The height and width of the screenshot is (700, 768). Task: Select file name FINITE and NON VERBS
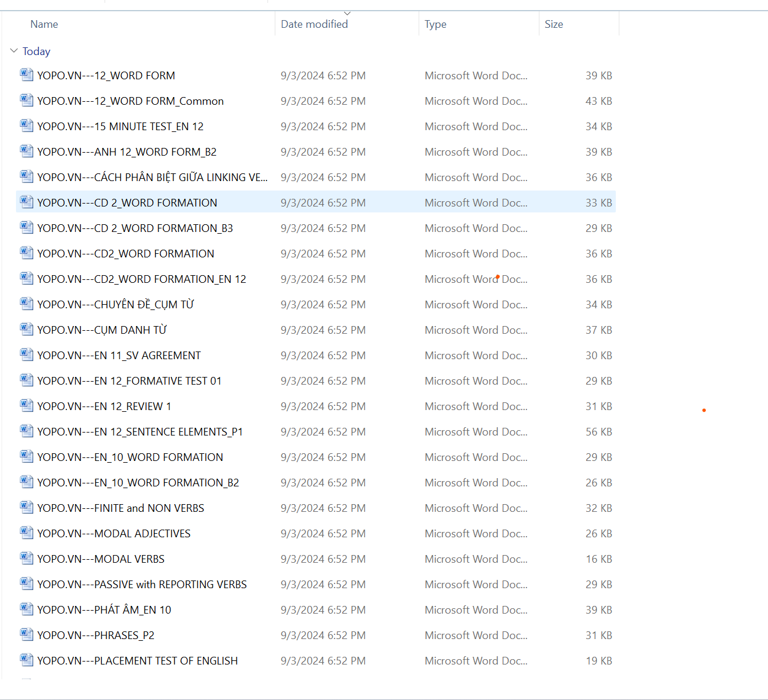tap(121, 508)
